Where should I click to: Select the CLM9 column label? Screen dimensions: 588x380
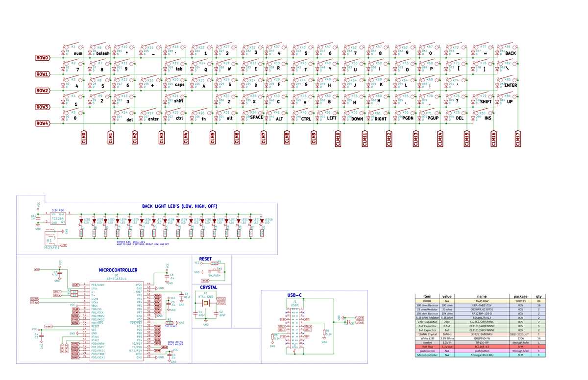pyautogui.click(x=313, y=138)
